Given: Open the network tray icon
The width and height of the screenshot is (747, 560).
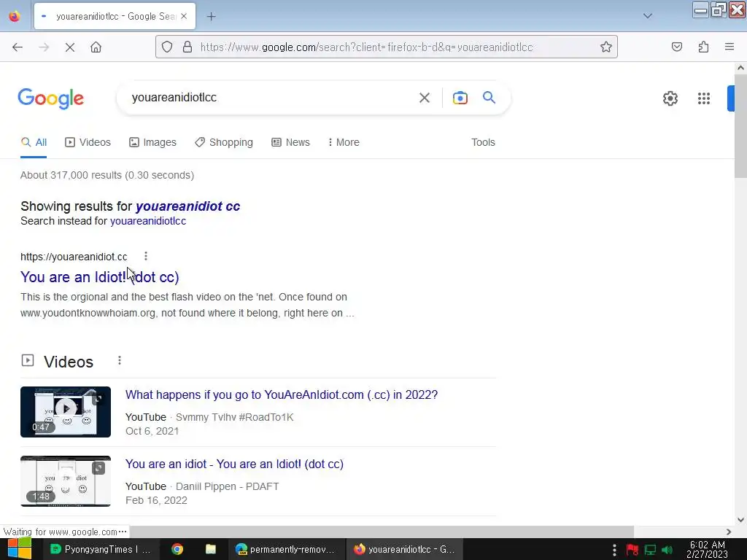Looking at the screenshot, I should click(x=650, y=550).
